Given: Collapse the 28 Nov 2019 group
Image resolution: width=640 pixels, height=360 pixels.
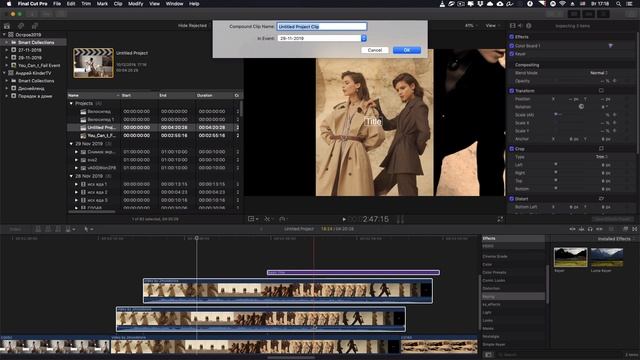Looking at the screenshot, I should tap(71, 176).
